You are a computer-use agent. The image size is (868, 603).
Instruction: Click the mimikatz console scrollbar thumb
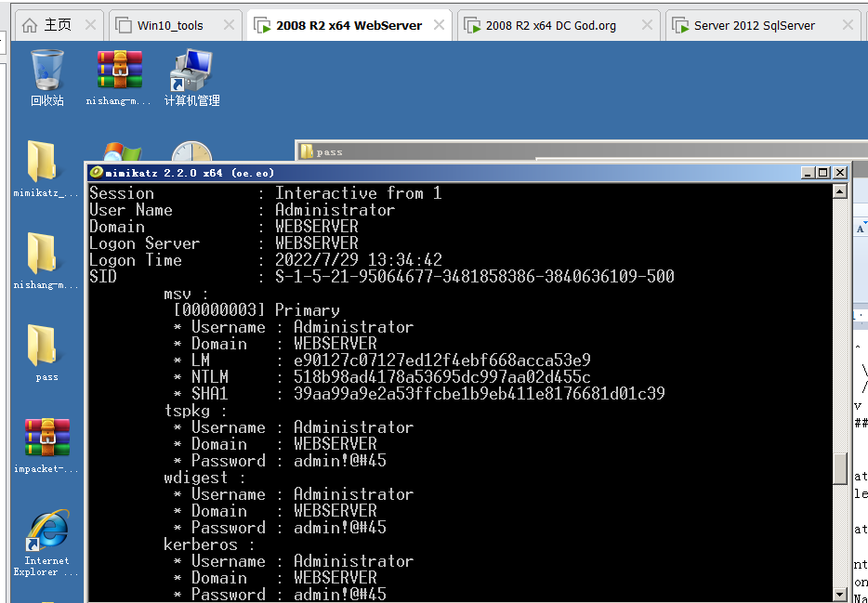pos(840,468)
